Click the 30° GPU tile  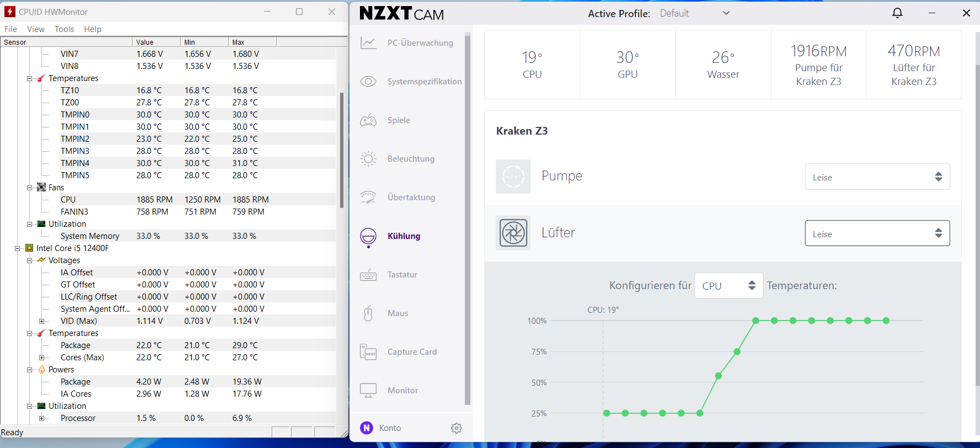click(628, 65)
